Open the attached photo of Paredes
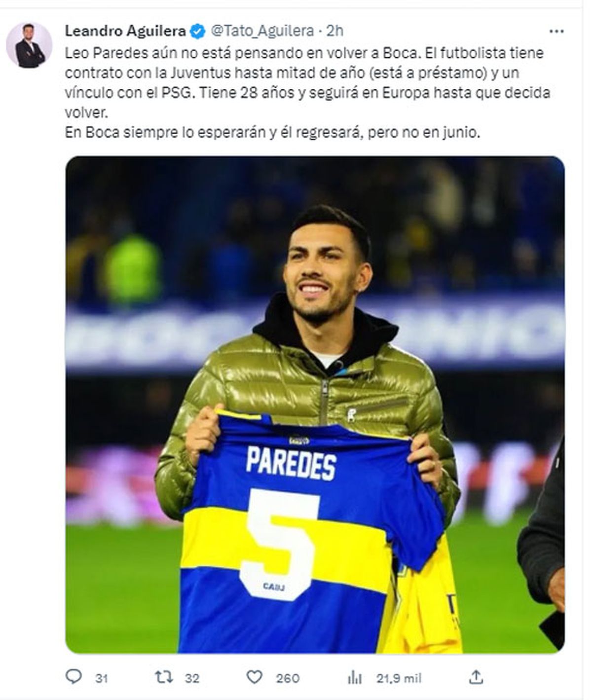Image resolution: width=592 pixels, height=700 pixels. point(315,405)
